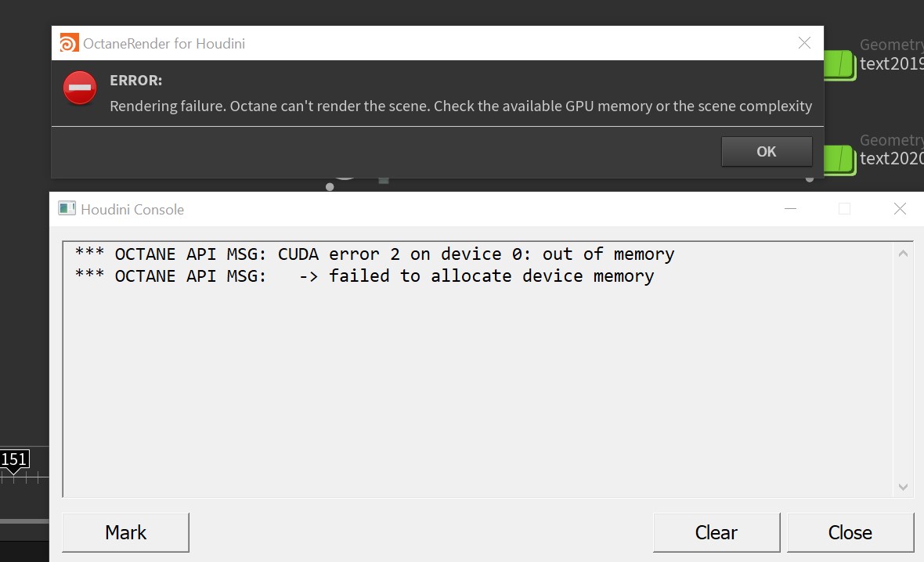This screenshot has width=924, height=562.
Task: Click the Close button at the console bottom
Action: pos(850,532)
